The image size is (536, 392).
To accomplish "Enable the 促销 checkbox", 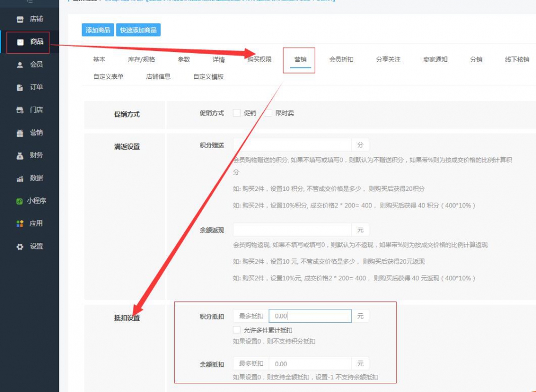I will pos(236,113).
